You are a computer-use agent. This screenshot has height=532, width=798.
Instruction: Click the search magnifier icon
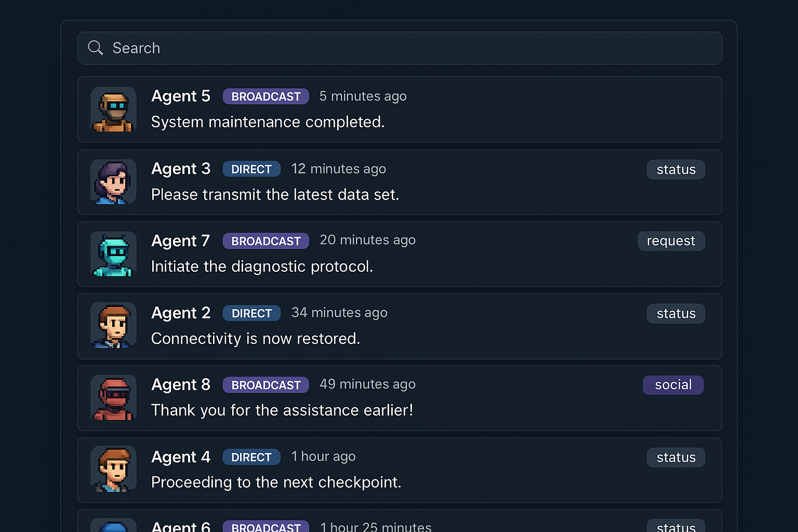pos(96,48)
